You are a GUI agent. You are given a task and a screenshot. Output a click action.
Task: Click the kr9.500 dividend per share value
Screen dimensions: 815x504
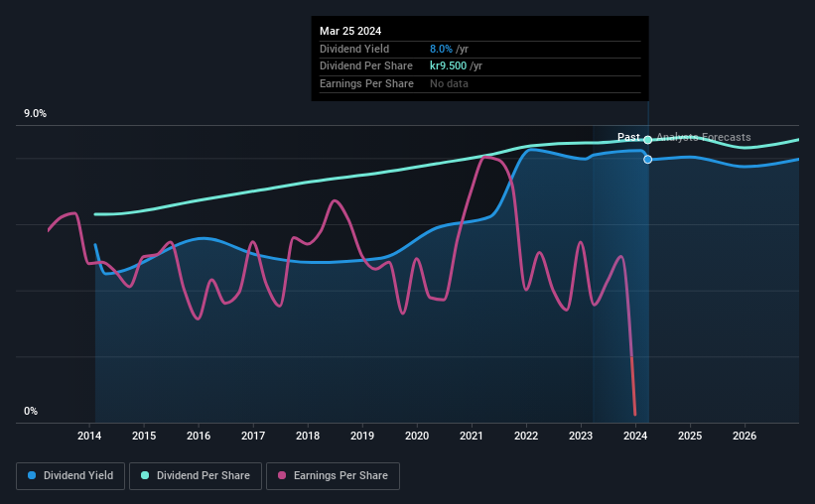[x=448, y=66]
